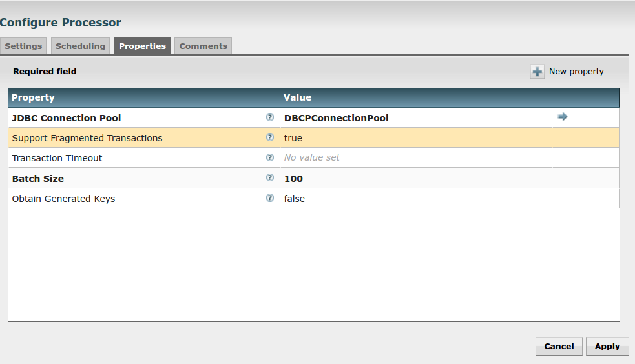Screen dimensions: 635x364
Task: Switch to the Settings tab
Action: (x=23, y=46)
